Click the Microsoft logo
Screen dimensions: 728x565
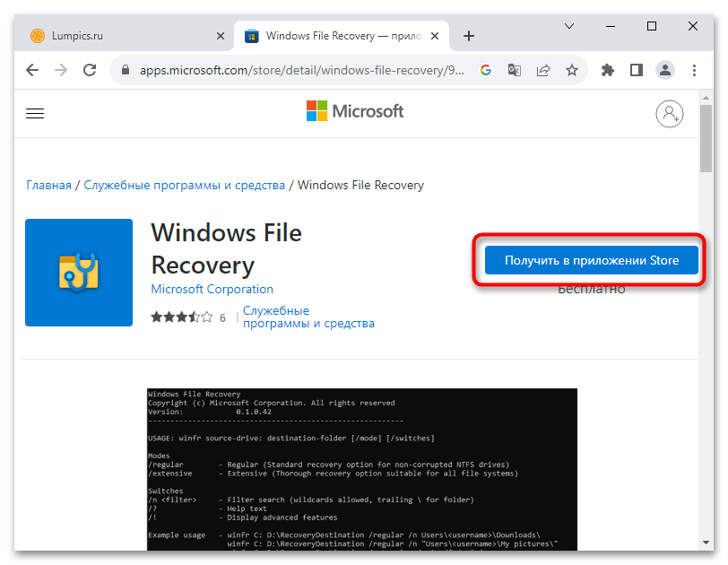coord(355,111)
